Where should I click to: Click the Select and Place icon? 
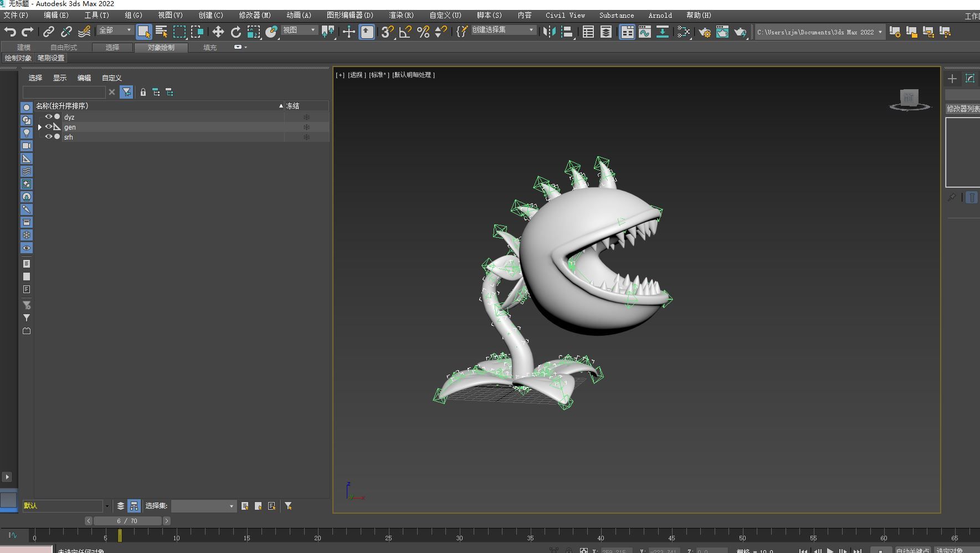[x=271, y=32]
